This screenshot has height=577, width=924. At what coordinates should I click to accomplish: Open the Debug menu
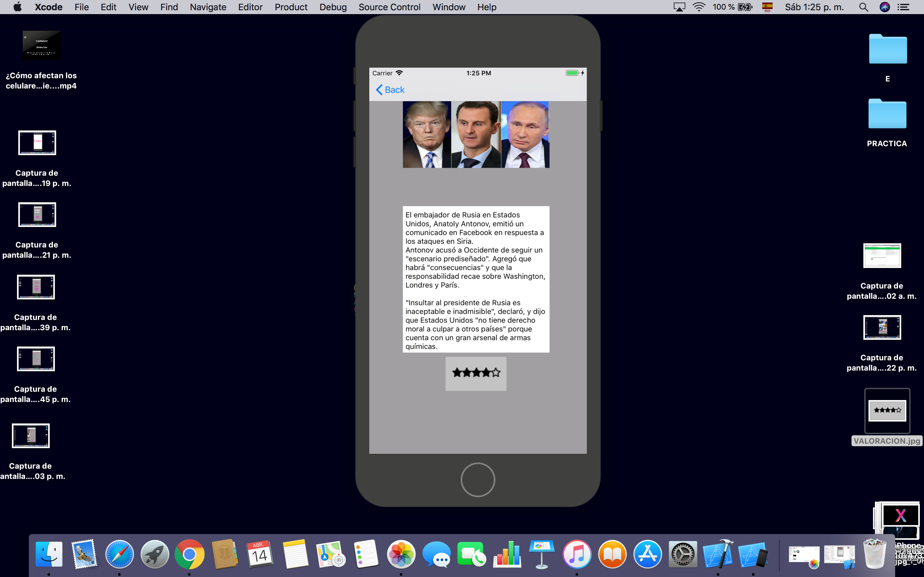(333, 7)
